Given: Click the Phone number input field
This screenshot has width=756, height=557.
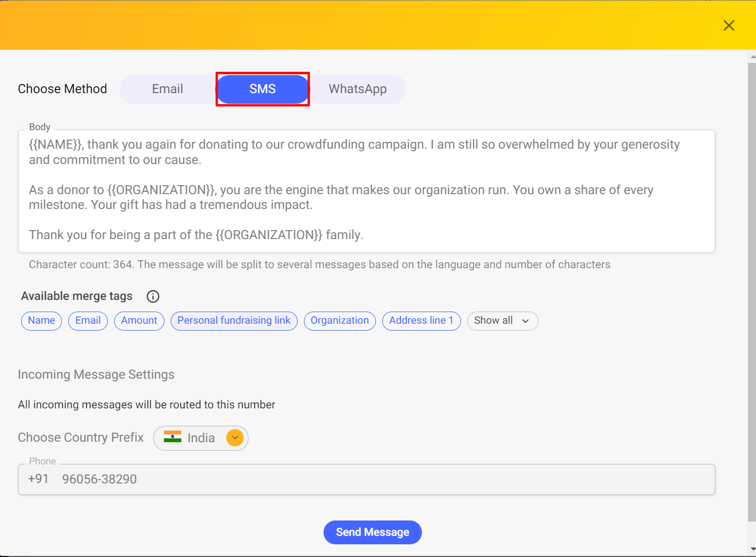Looking at the screenshot, I should click(366, 479).
